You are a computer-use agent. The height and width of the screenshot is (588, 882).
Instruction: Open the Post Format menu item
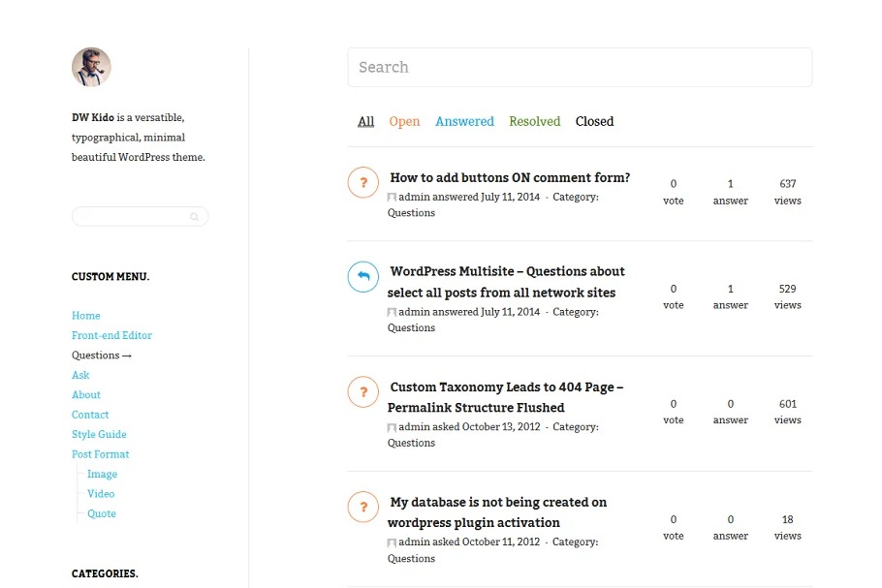tap(100, 455)
